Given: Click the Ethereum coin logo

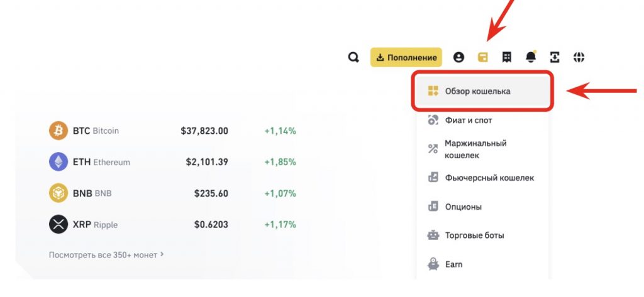Looking at the screenshot, I should point(58,162).
